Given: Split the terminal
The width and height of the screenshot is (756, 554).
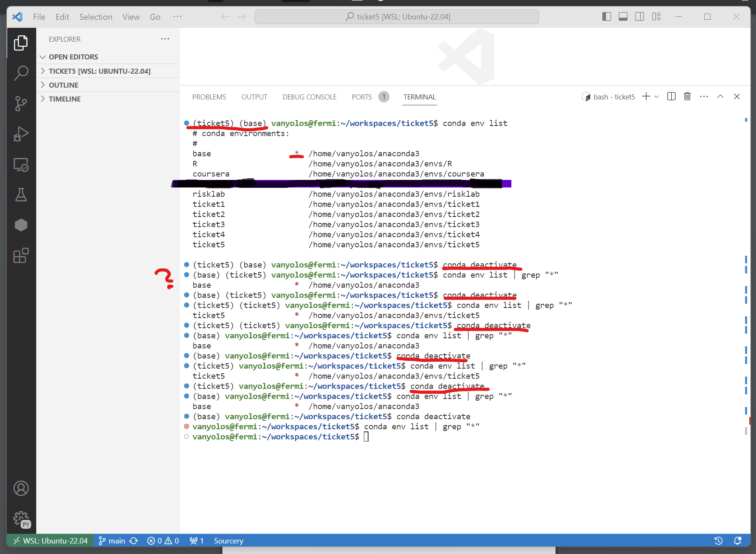Looking at the screenshot, I should pyautogui.click(x=671, y=96).
